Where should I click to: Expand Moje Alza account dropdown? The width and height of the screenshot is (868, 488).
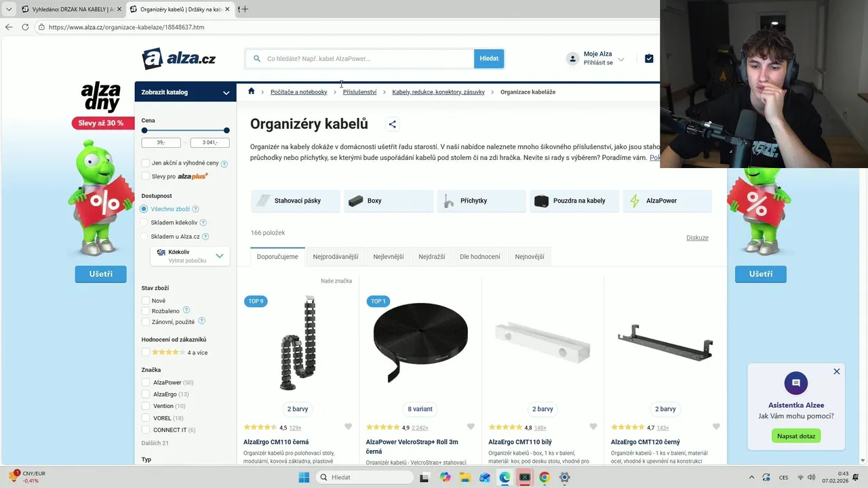(x=620, y=59)
